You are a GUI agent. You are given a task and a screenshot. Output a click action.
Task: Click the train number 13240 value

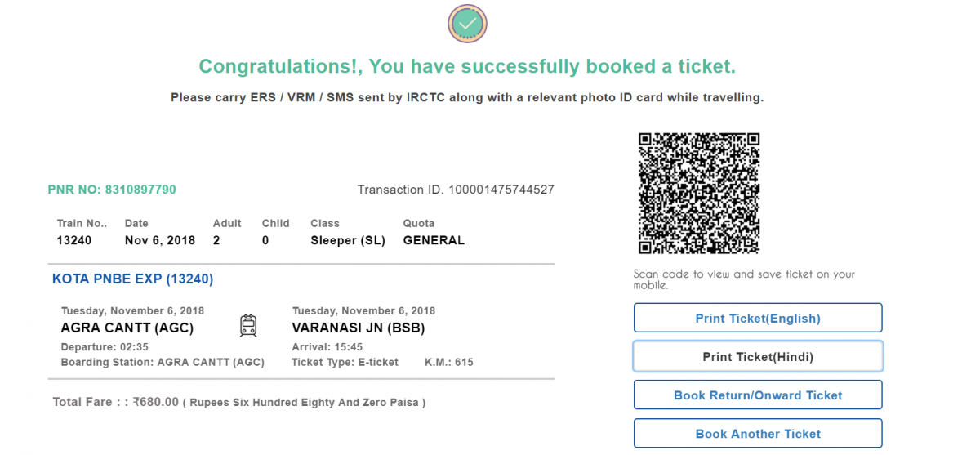click(74, 240)
